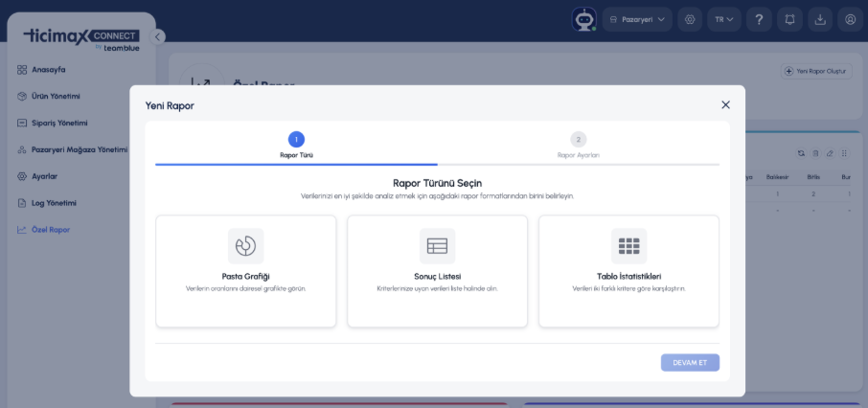Open the Pazaryeri dropdown in header
The width and height of the screenshot is (868, 408).
(637, 19)
